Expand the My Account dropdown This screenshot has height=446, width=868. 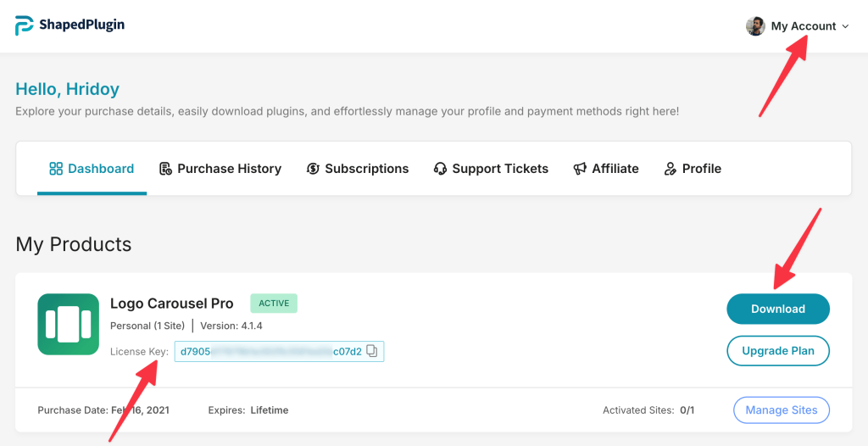pos(803,26)
